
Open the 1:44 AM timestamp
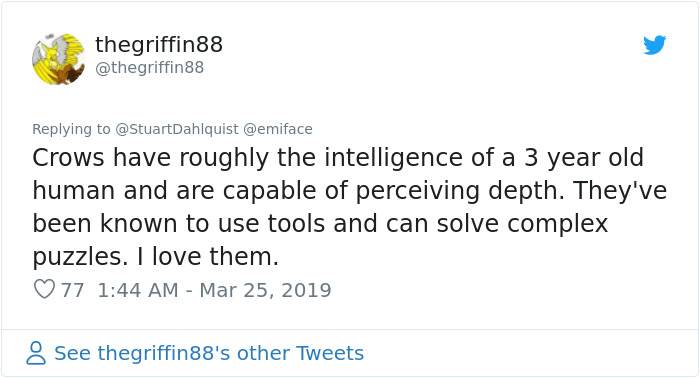point(138,290)
